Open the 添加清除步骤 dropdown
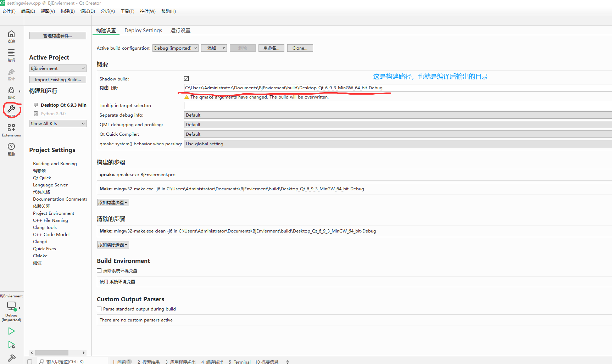The width and height of the screenshot is (612, 364). 113,245
